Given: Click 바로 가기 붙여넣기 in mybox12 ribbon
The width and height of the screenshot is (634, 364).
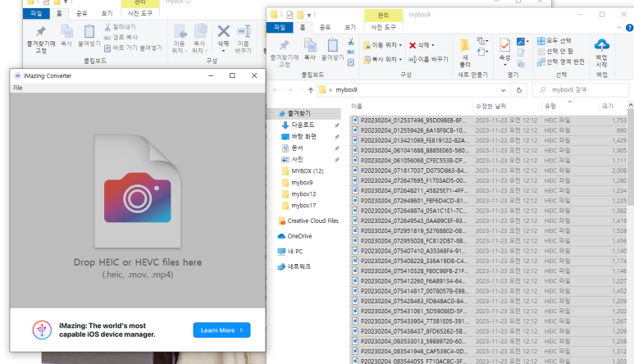Looking at the screenshot, I should click(133, 48).
